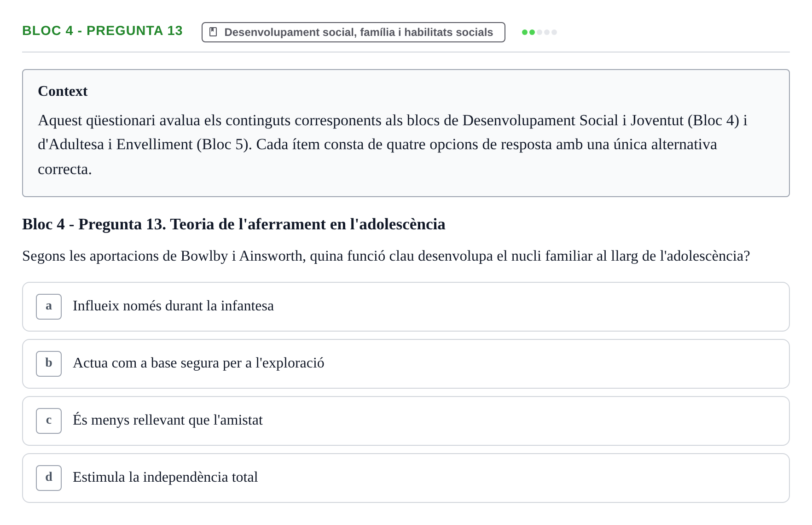812x525 pixels.
Task: Click the question title about 'Teoria de l'aferrament'
Action: tap(234, 224)
